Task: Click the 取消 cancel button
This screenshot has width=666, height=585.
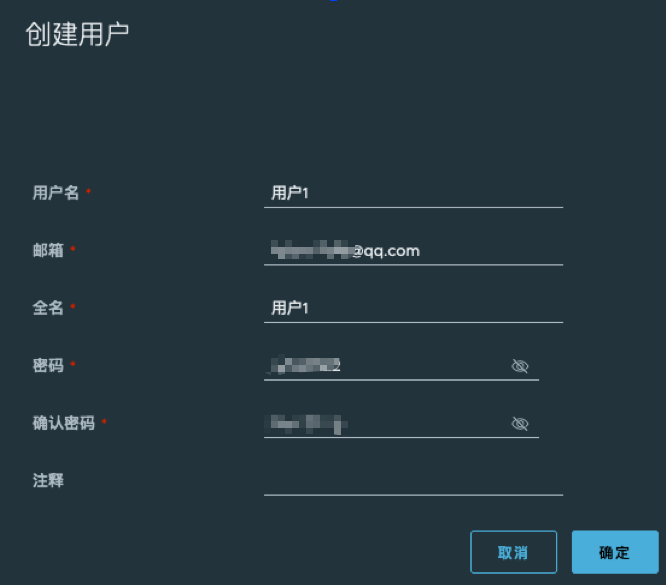Action: pos(514,552)
